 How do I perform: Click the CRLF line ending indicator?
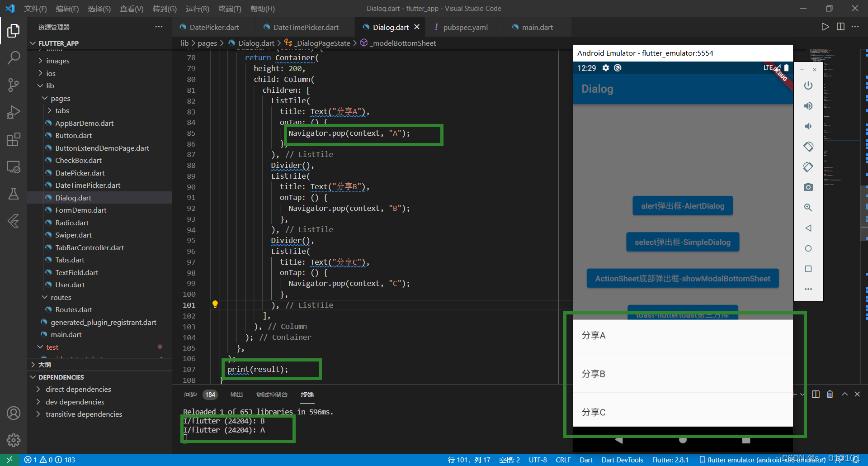click(563, 460)
